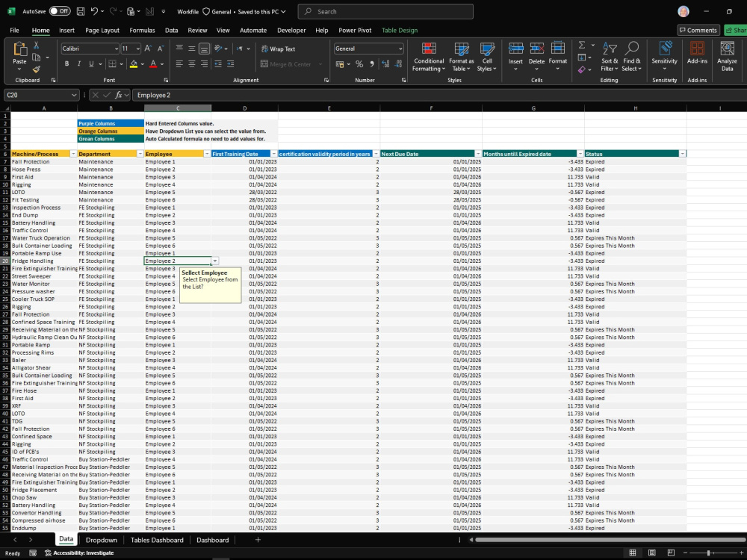The image size is (747, 560).
Task: Click the Search box in title bar
Action: [x=385, y=11]
